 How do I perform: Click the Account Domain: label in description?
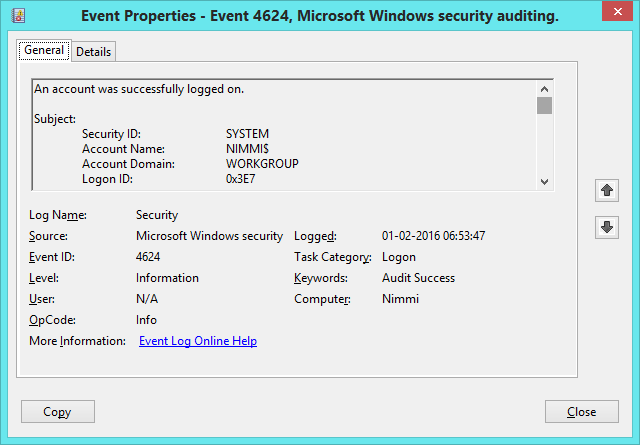[x=128, y=164]
